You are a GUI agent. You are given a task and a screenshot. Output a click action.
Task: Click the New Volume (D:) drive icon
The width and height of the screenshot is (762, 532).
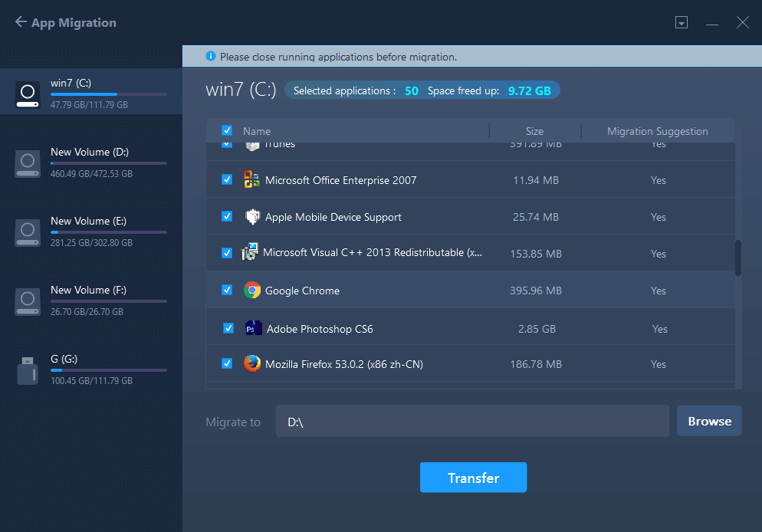click(x=28, y=163)
